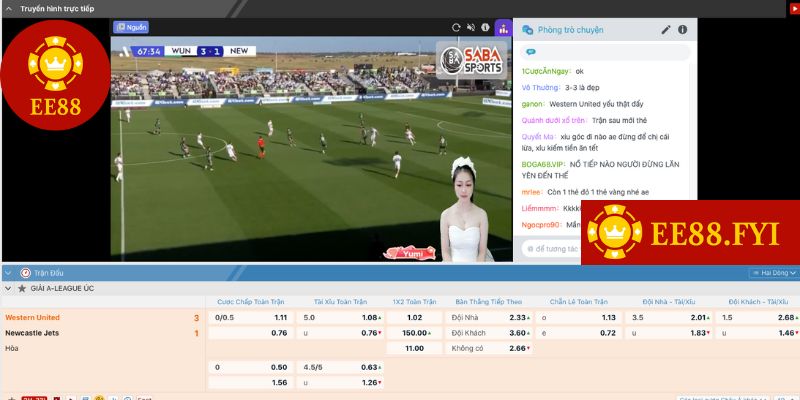
Task: Click the chat bubbles icon beside Phòng trò chuyện
Action: point(528,30)
